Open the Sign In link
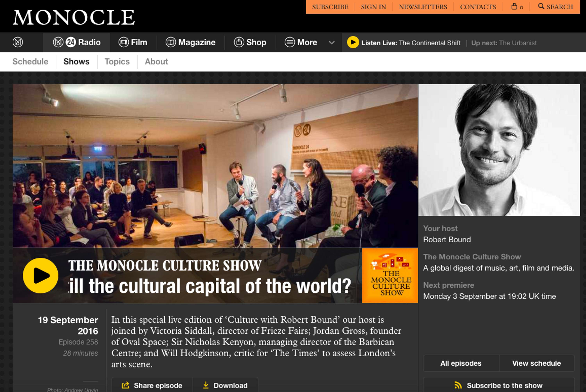Image resolution: width=586 pixels, height=392 pixels. coord(373,7)
